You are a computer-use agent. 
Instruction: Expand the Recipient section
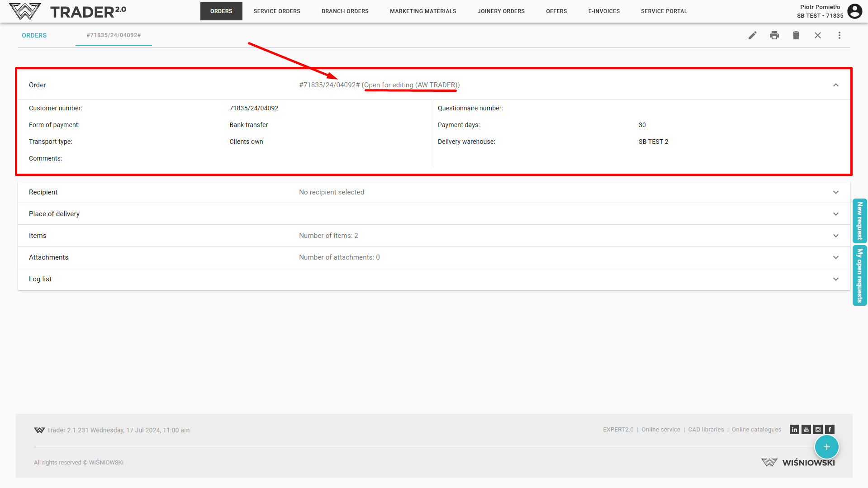835,192
